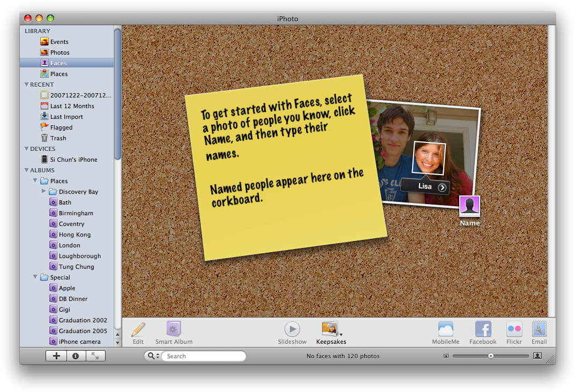575x392 pixels.
Task: Click the sidebar scroll up arrow
Action: (x=118, y=335)
